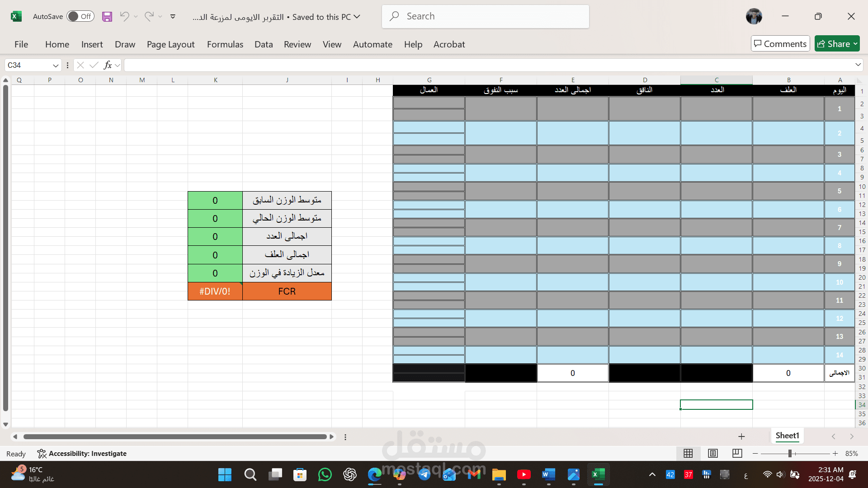Open the Data tab
The image size is (868, 488).
pyautogui.click(x=264, y=44)
